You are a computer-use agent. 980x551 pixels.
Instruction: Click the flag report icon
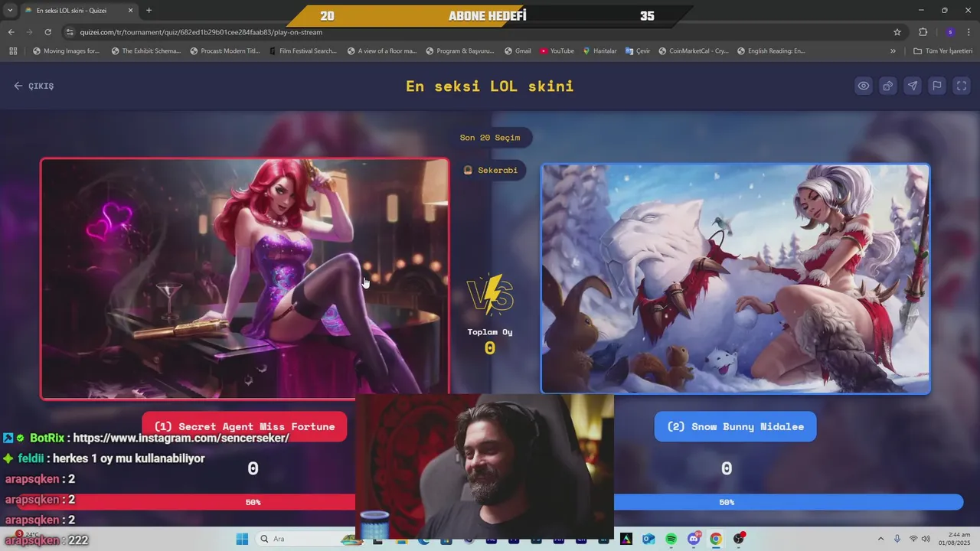[x=937, y=86]
